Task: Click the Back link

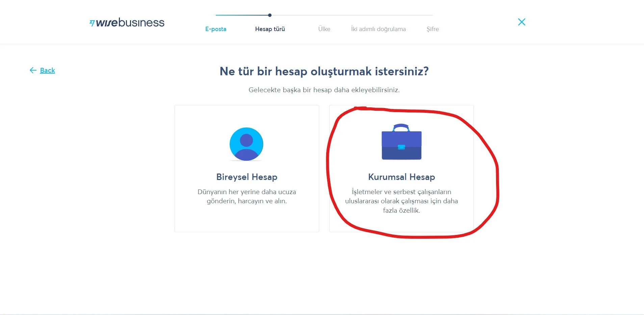Action: [47, 70]
